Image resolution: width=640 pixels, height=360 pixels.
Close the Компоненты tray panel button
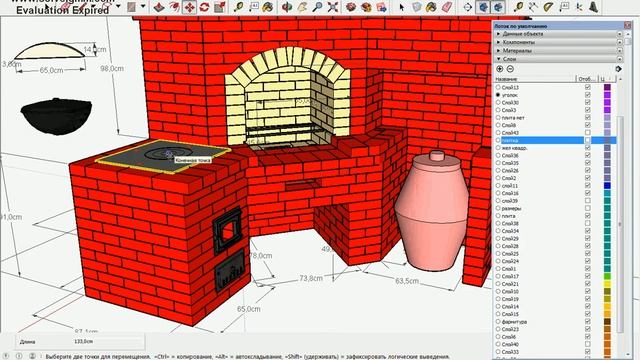pos(620,42)
